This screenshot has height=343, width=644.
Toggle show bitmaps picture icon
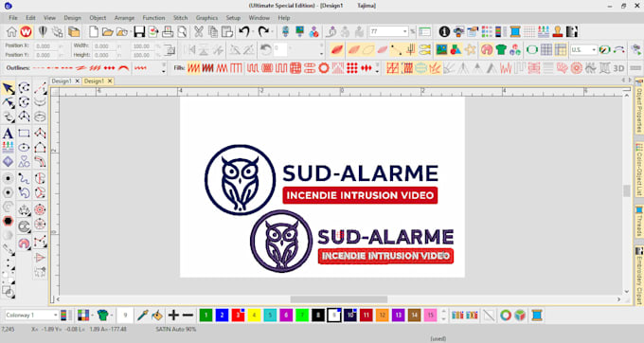[442, 49]
